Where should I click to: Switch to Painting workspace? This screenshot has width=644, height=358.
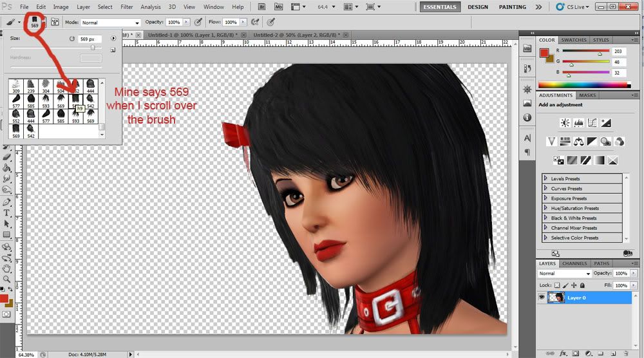(512, 7)
